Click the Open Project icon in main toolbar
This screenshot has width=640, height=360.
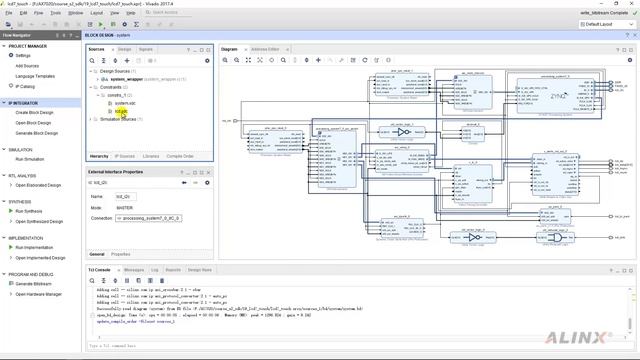tap(8, 24)
